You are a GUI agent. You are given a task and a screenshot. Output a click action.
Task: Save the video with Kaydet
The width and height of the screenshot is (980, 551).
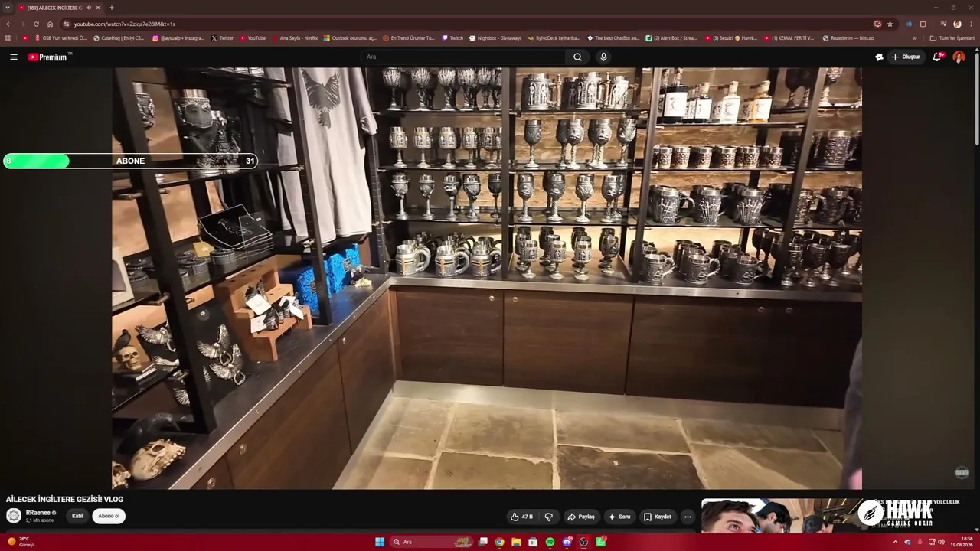[x=658, y=517]
